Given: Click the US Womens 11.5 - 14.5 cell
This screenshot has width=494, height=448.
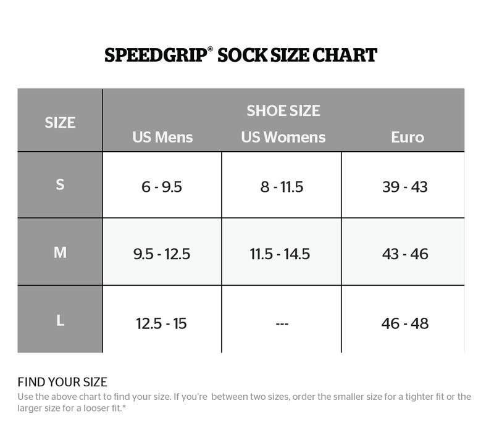Looking at the screenshot, I should [x=280, y=254].
